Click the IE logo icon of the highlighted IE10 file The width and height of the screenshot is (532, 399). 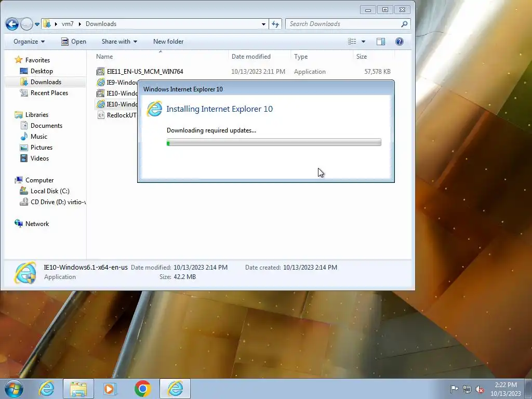click(x=100, y=104)
